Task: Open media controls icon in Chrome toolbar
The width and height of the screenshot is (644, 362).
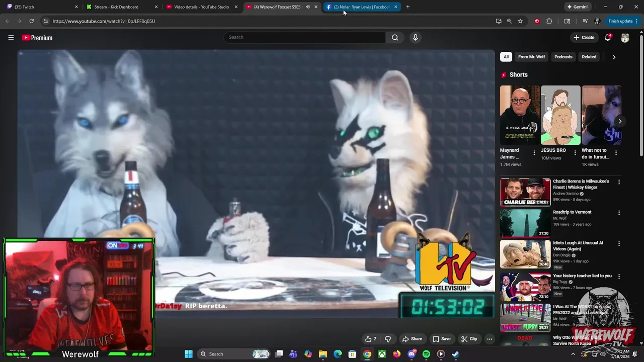Action: (585, 21)
